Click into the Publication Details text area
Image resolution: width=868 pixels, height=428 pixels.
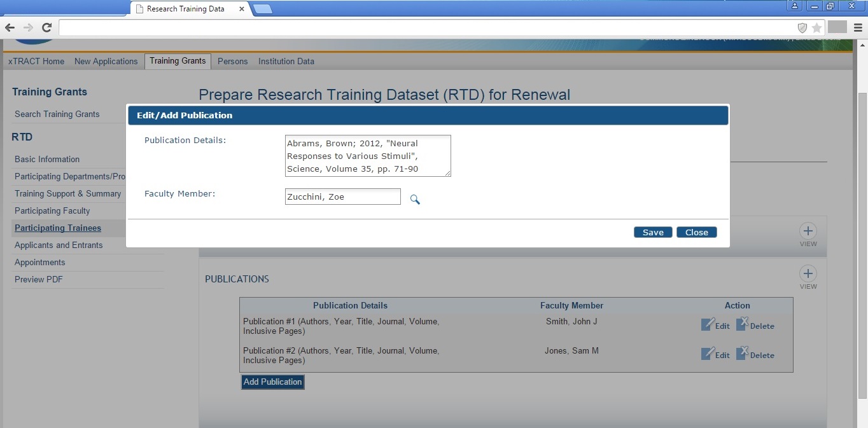pyautogui.click(x=368, y=156)
